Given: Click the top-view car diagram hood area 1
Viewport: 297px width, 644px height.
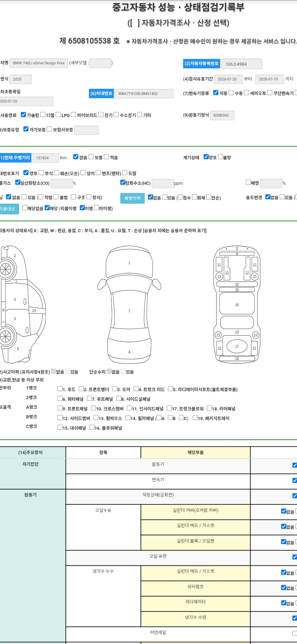Looking at the screenshot, I should [x=129, y=263].
